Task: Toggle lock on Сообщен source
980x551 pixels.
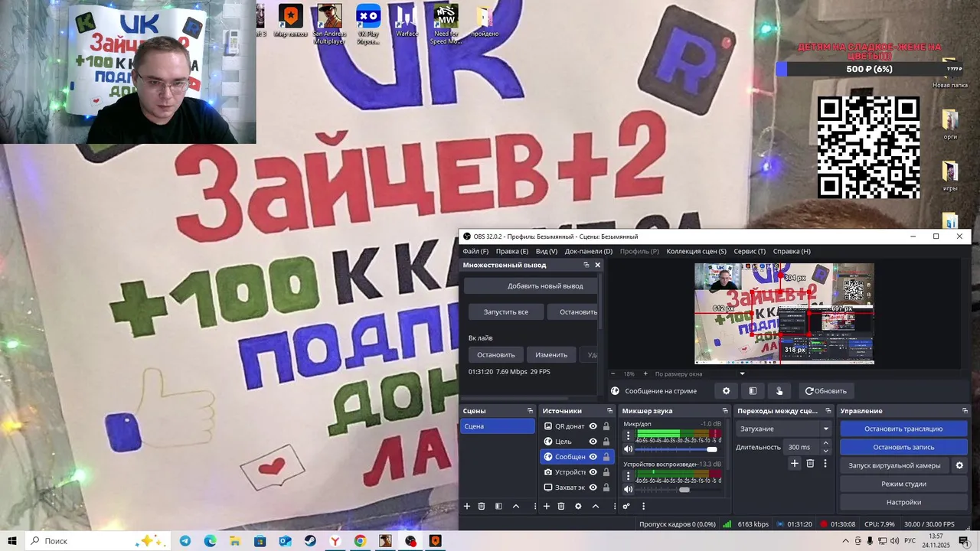Action: (606, 457)
